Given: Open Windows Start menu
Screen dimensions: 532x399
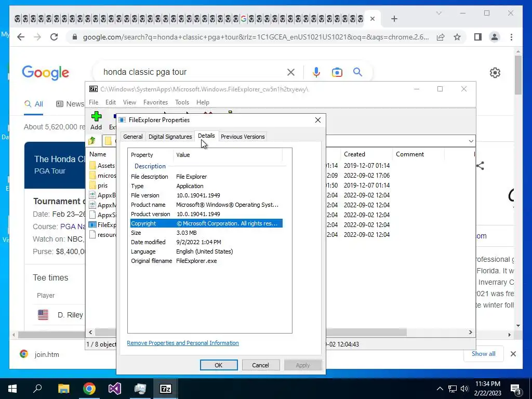Looking at the screenshot, I should click(x=12, y=389).
